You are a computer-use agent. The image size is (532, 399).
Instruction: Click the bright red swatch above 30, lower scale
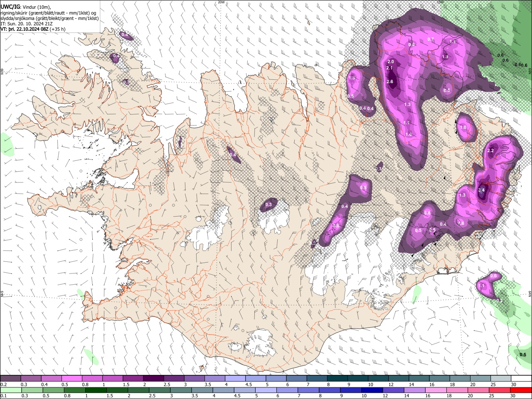click(520, 390)
